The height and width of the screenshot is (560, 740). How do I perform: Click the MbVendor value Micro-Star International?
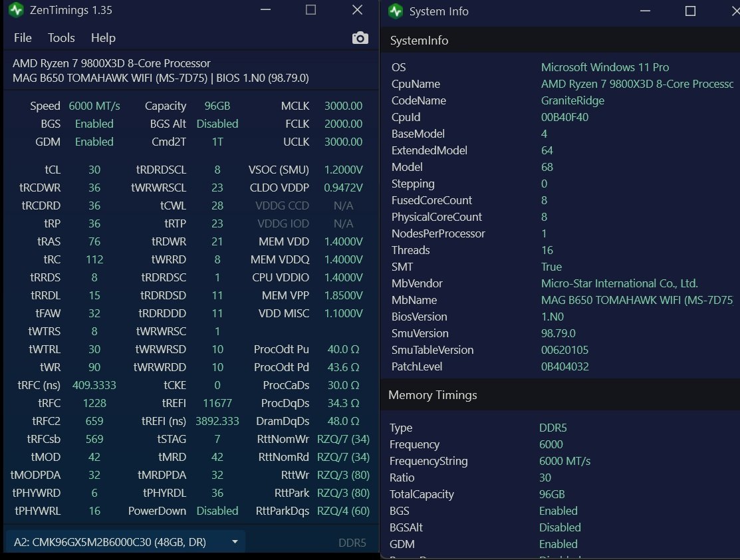click(619, 283)
